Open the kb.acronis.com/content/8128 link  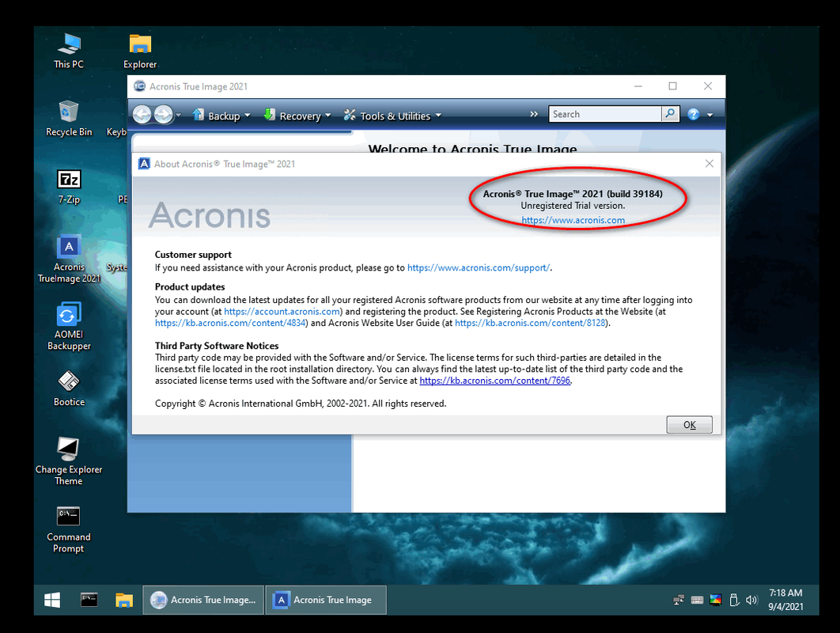click(x=530, y=323)
